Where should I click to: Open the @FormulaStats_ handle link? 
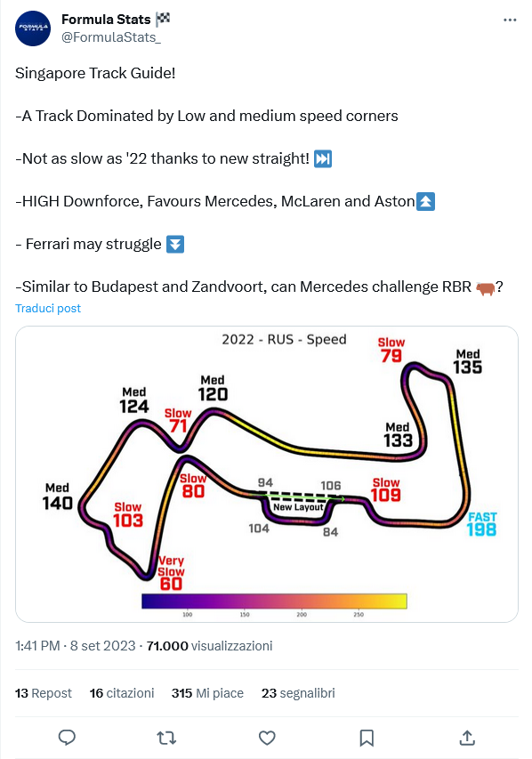tap(111, 37)
